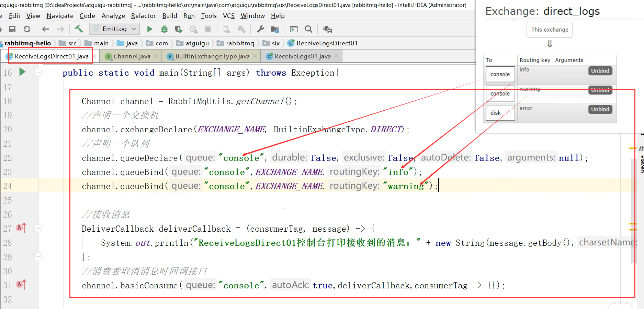
Task: Unbind the info routing key binding
Action: pyautogui.click(x=600, y=71)
